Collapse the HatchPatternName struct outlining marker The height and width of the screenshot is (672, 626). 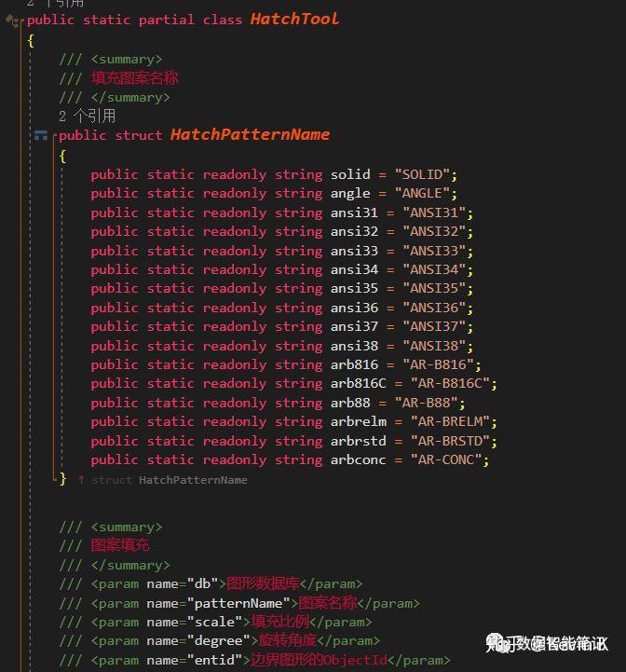coord(54,137)
